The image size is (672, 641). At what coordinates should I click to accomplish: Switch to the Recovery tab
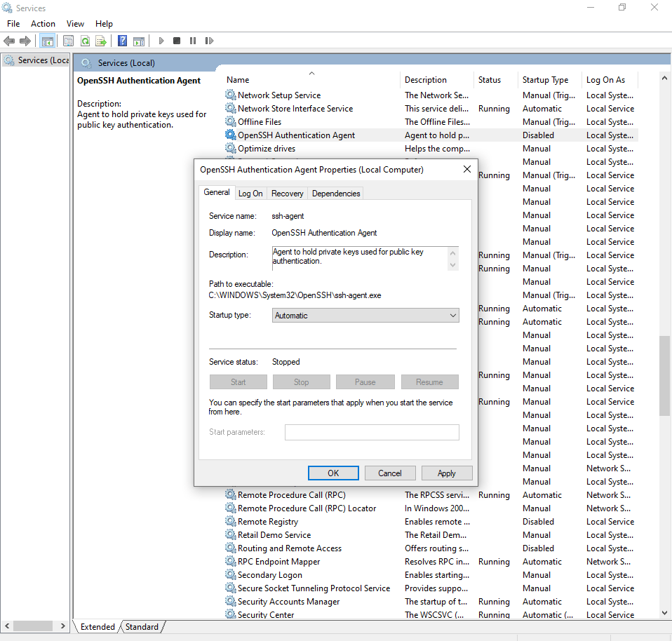[x=287, y=194]
